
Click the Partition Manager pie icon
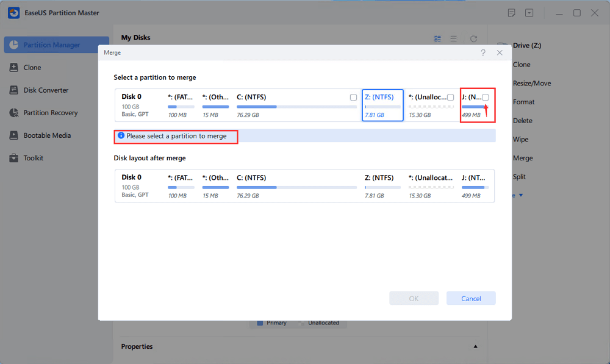pyautogui.click(x=13, y=45)
